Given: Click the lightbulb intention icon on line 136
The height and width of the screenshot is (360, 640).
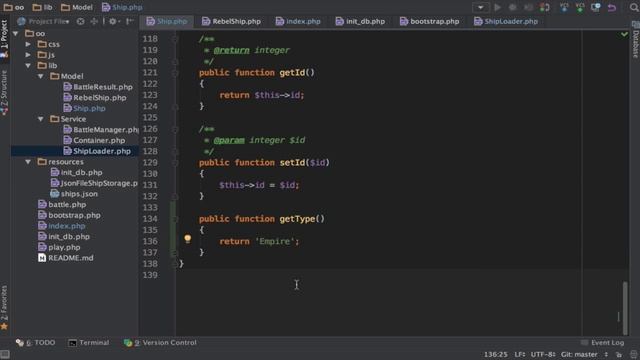Looking at the screenshot, I should [x=187, y=239].
